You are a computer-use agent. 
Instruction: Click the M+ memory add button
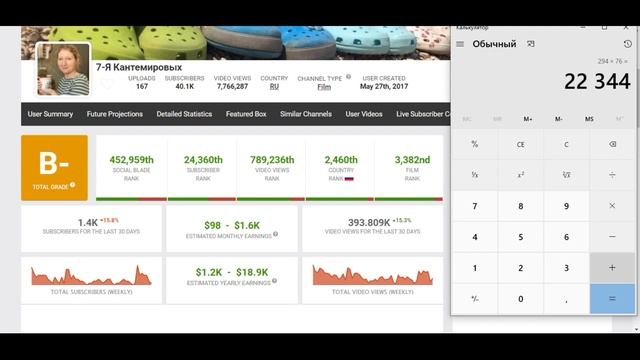[x=528, y=119]
